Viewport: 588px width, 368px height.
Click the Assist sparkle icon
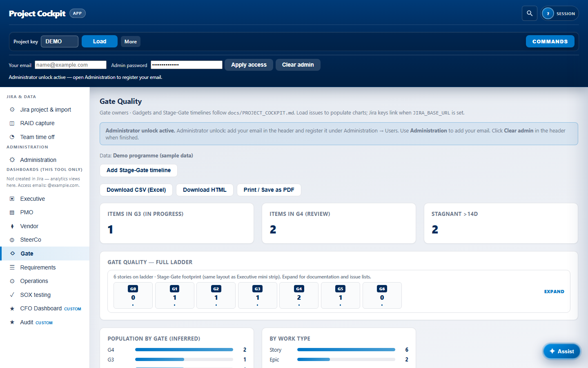pyautogui.click(x=552, y=351)
